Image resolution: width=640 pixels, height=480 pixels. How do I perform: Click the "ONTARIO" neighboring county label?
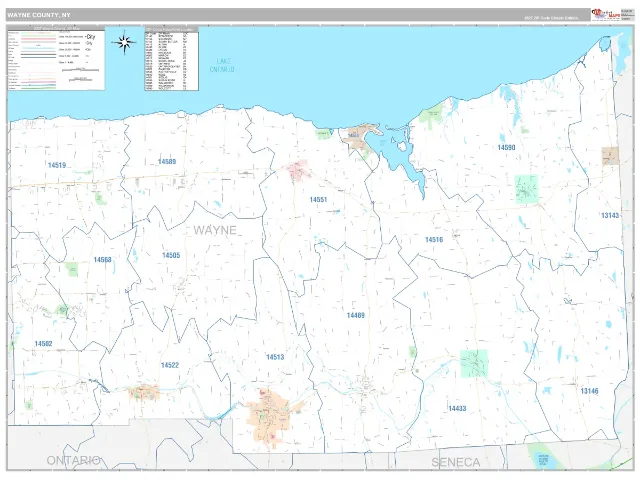pyautogui.click(x=73, y=460)
